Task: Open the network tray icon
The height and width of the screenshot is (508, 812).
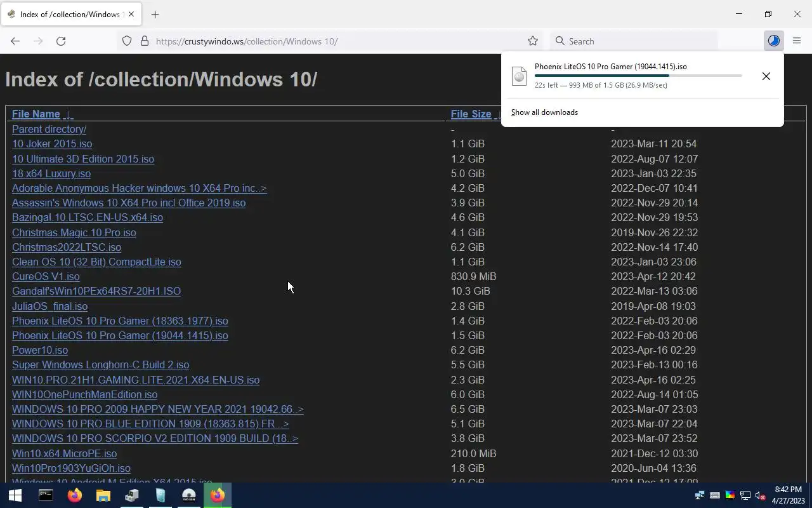Action: 745,495
